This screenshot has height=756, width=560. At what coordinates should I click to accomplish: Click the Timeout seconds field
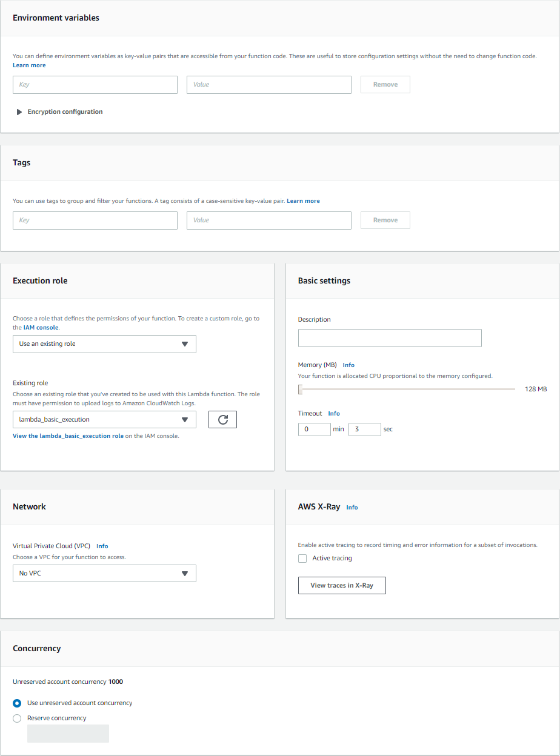tap(365, 429)
